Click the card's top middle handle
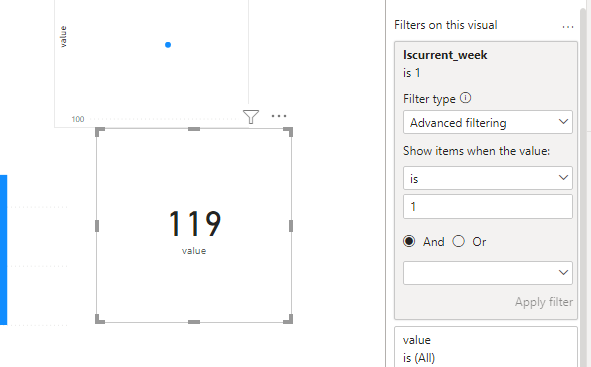 pyautogui.click(x=194, y=129)
